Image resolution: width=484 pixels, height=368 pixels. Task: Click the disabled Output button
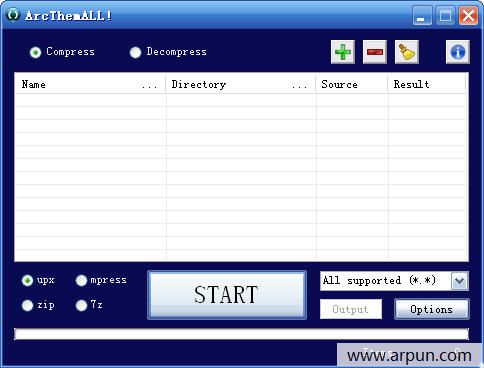pyautogui.click(x=351, y=309)
